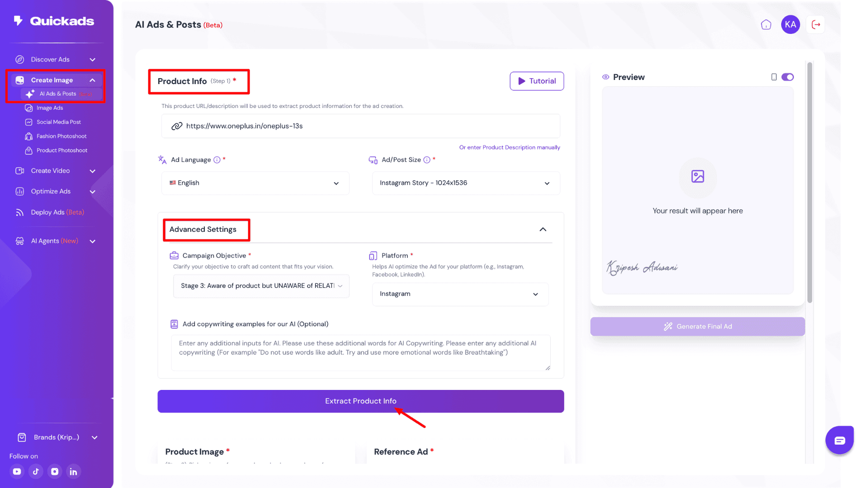Click the Ad Language info icon

[x=217, y=160]
